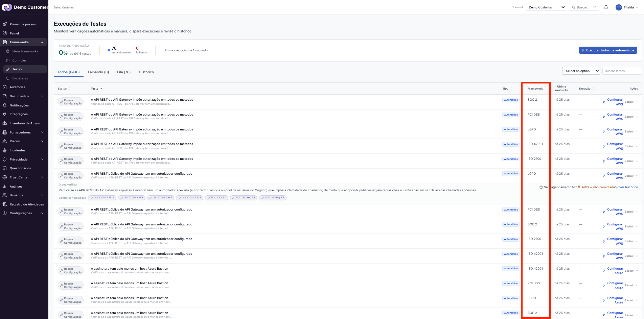Viewport: 644px width, 319px height.
Task: Switch to the Histórico tab
Action: [x=146, y=72]
